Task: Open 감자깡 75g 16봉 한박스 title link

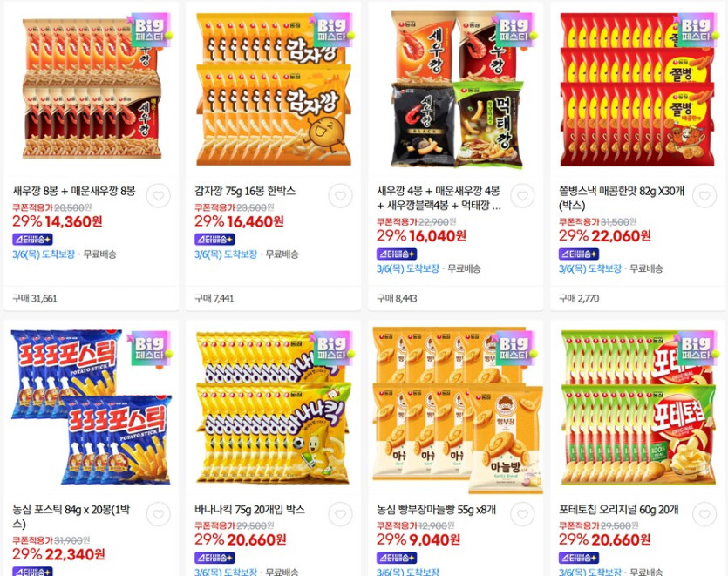Action: pyautogui.click(x=245, y=191)
